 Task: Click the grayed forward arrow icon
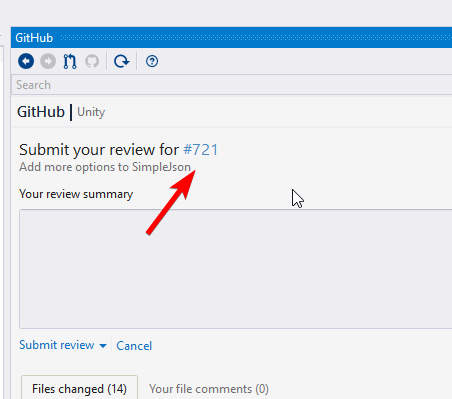48,61
